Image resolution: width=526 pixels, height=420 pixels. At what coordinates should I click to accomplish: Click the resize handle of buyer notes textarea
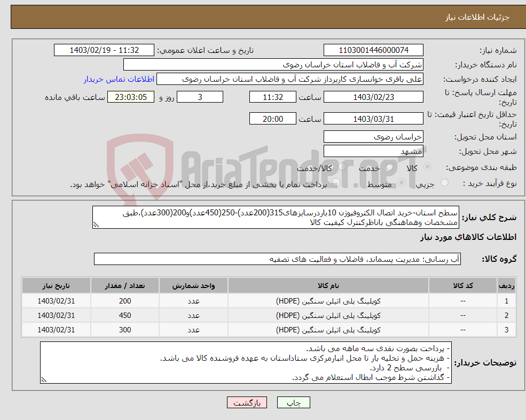pyautogui.click(x=44, y=380)
